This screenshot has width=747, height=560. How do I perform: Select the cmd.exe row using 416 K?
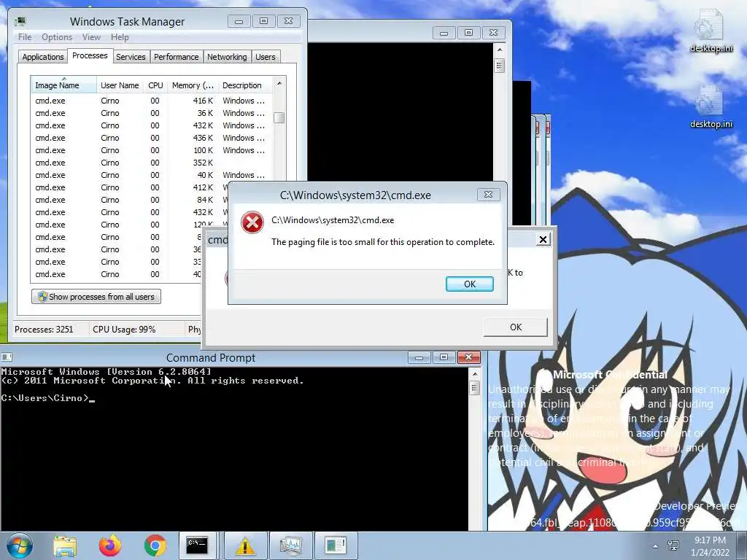click(x=151, y=101)
